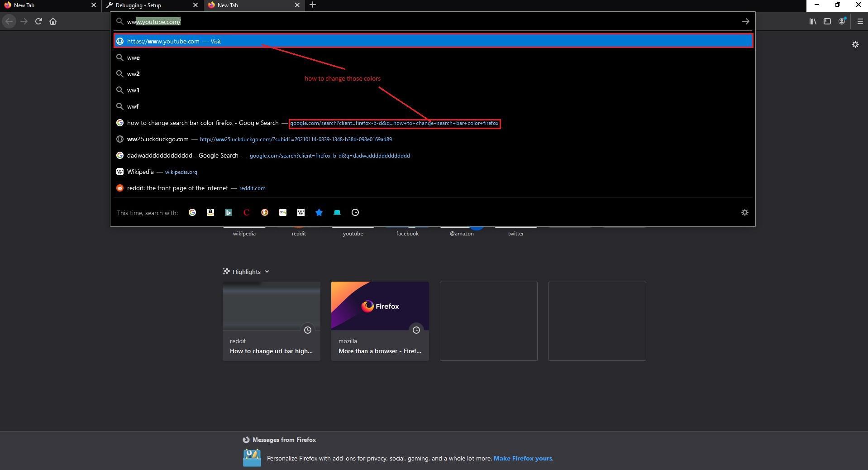The height and width of the screenshot is (470, 868).
Task: Search this time with Google
Action: pyautogui.click(x=192, y=212)
